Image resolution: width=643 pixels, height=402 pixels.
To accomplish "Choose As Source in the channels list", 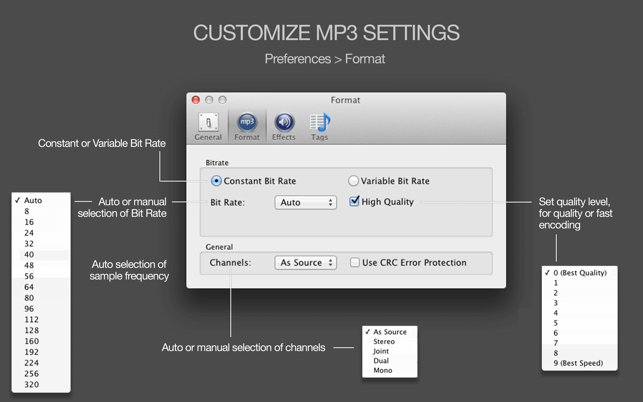I will (x=390, y=332).
